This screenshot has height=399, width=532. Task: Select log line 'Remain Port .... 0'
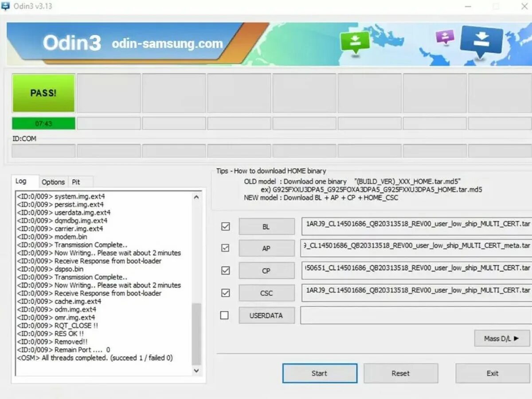coord(63,350)
